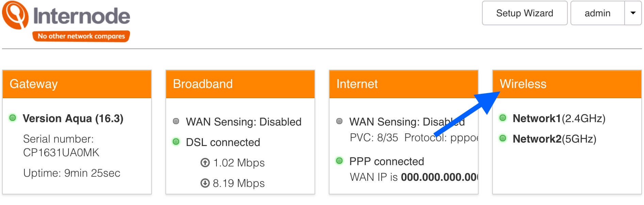644x205 pixels.
Task: Click the gray Internet WAN Sensing indicator
Action: [339, 121]
